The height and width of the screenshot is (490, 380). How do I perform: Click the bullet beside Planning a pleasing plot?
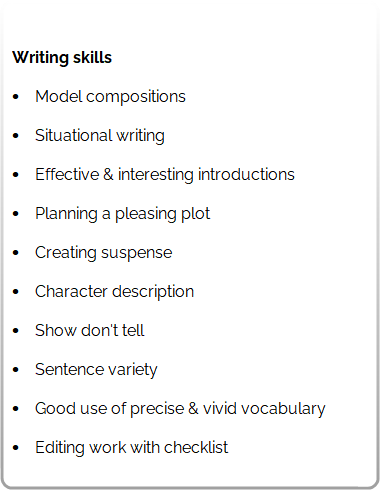coord(16,214)
